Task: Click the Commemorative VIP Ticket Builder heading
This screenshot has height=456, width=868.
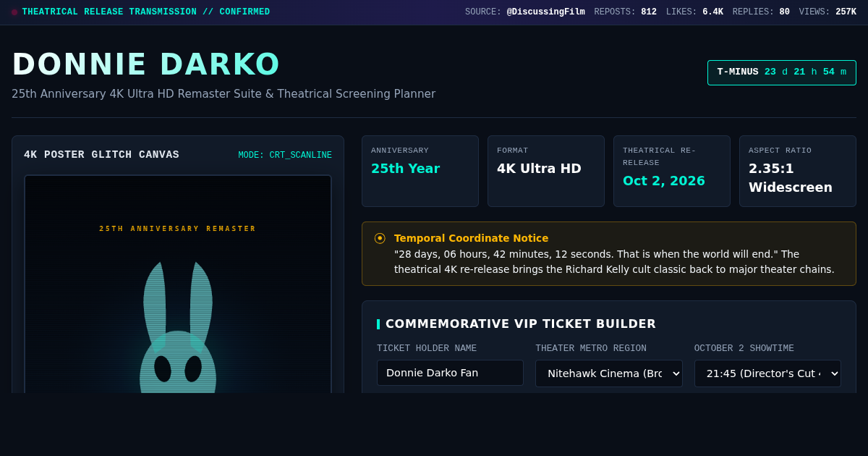Action: (x=521, y=324)
